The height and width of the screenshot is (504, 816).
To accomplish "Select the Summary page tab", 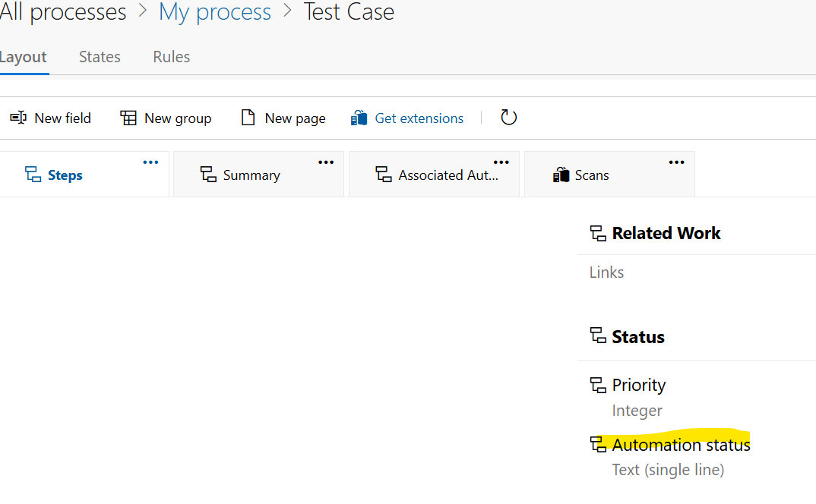I will pos(251,175).
